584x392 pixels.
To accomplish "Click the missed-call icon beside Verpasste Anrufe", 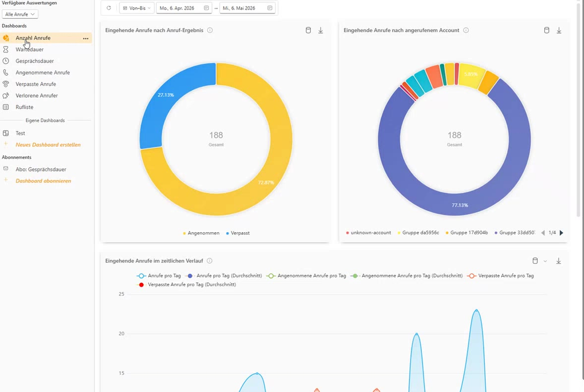I will coord(5,84).
